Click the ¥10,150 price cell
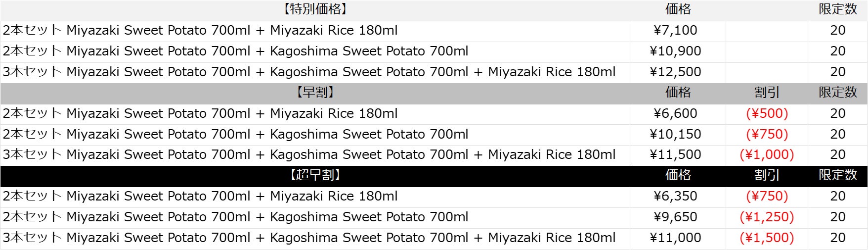The height and width of the screenshot is (250, 868). tap(675, 135)
